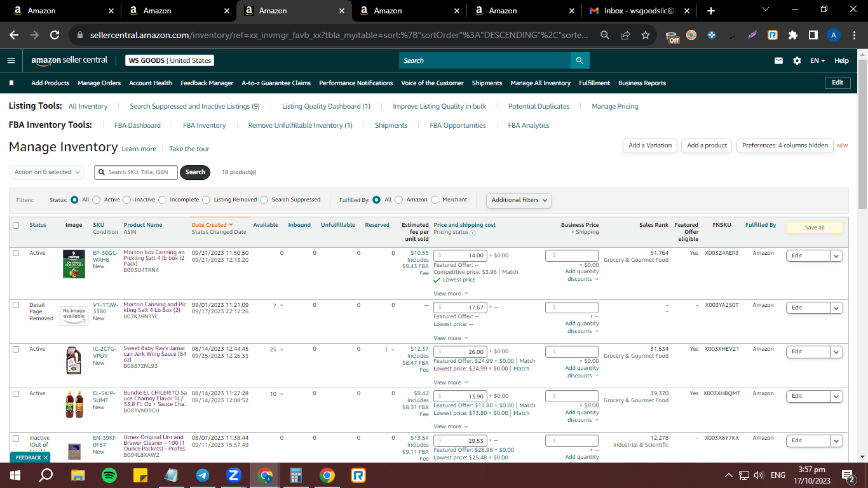The height and width of the screenshot is (488, 868).
Task: Go back with the browser back arrow
Action: [x=14, y=36]
